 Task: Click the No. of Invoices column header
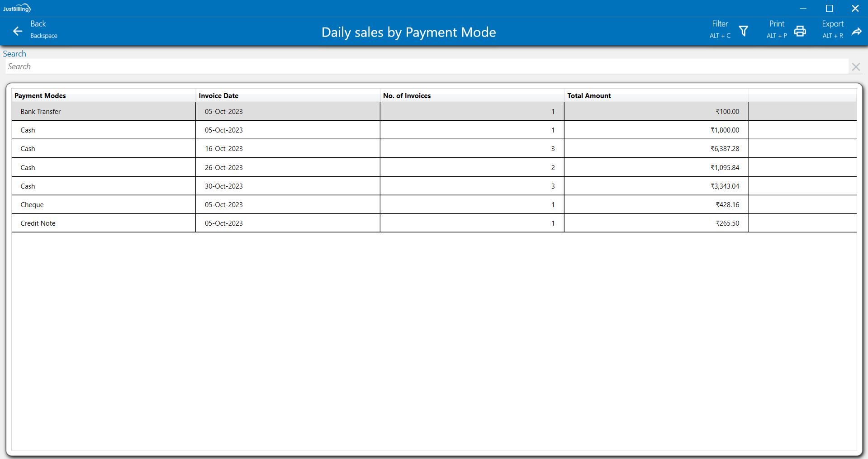[407, 96]
